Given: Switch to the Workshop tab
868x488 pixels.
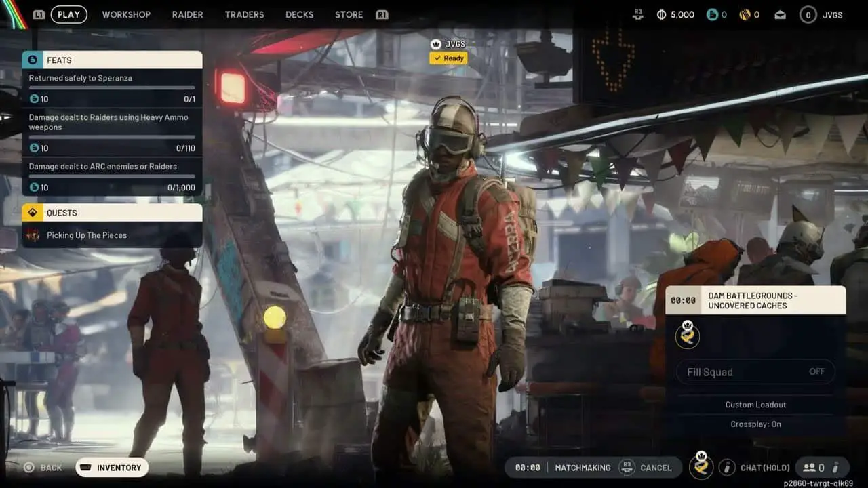Looking at the screenshot, I should click(x=126, y=14).
